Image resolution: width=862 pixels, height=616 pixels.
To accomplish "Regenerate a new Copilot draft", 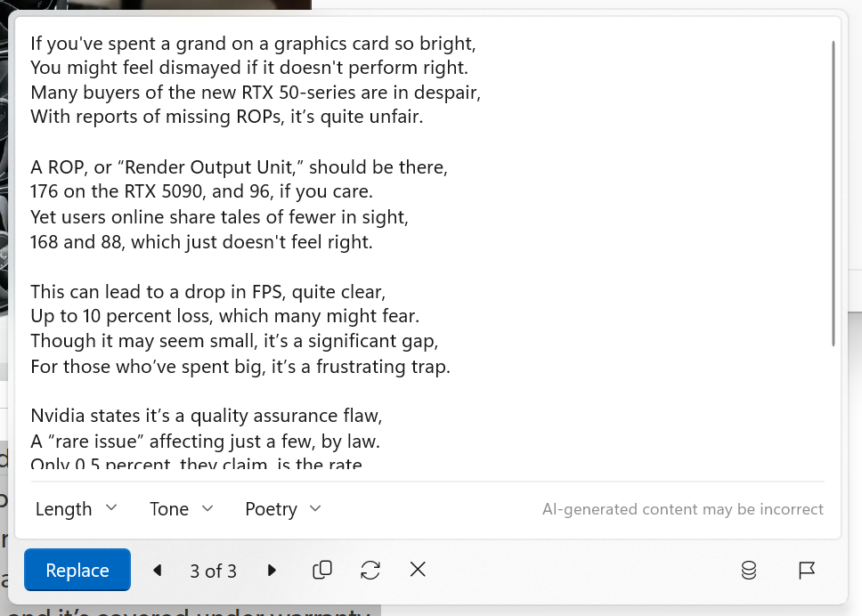I will (370, 570).
